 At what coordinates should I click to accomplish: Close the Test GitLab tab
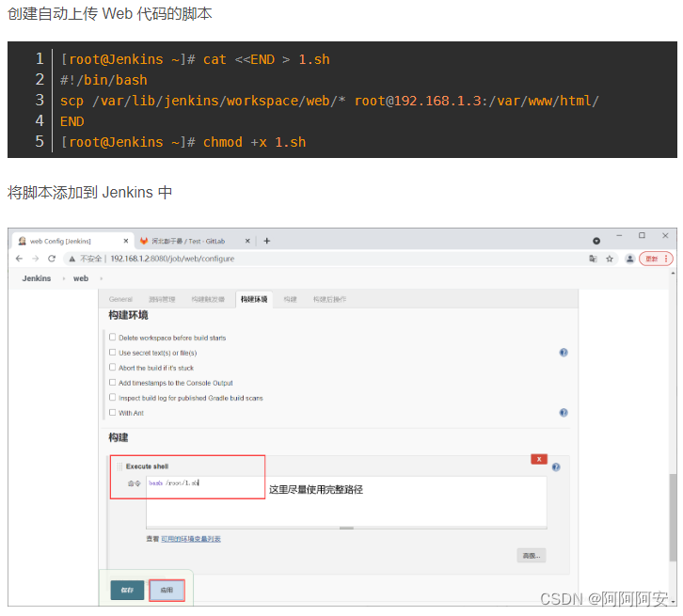(x=247, y=241)
